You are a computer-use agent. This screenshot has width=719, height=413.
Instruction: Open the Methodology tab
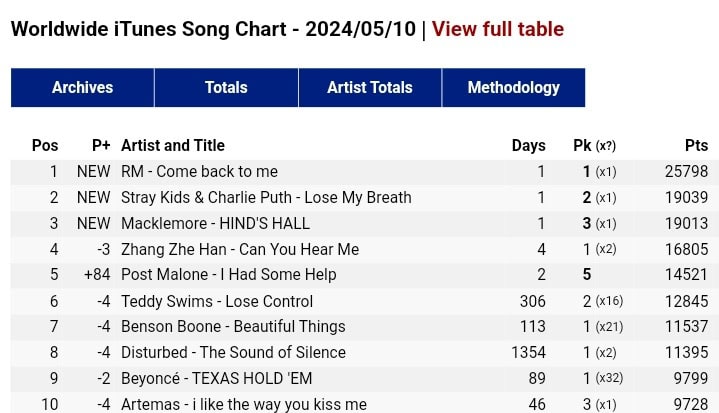pyautogui.click(x=513, y=88)
